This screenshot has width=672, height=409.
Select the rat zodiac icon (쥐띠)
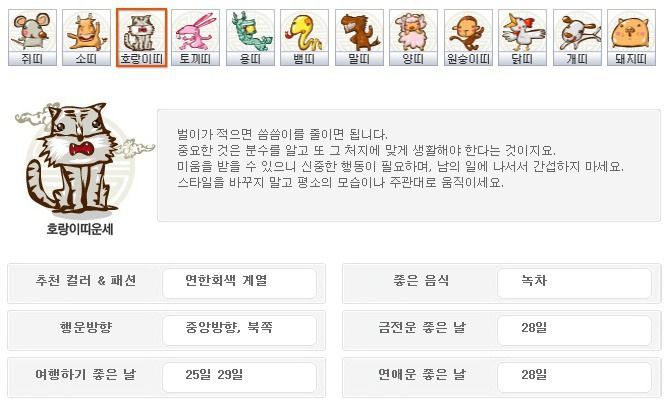(32, 37)
